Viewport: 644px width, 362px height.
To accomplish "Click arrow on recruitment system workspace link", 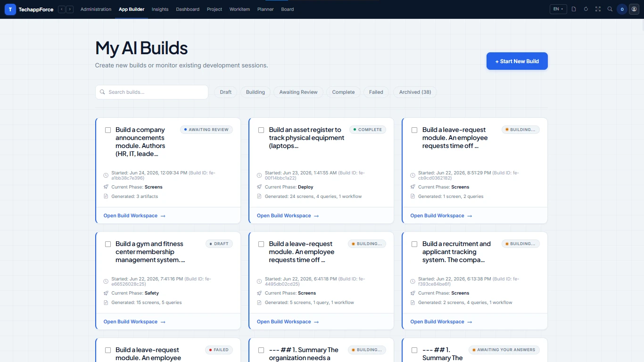I will 470,322.
